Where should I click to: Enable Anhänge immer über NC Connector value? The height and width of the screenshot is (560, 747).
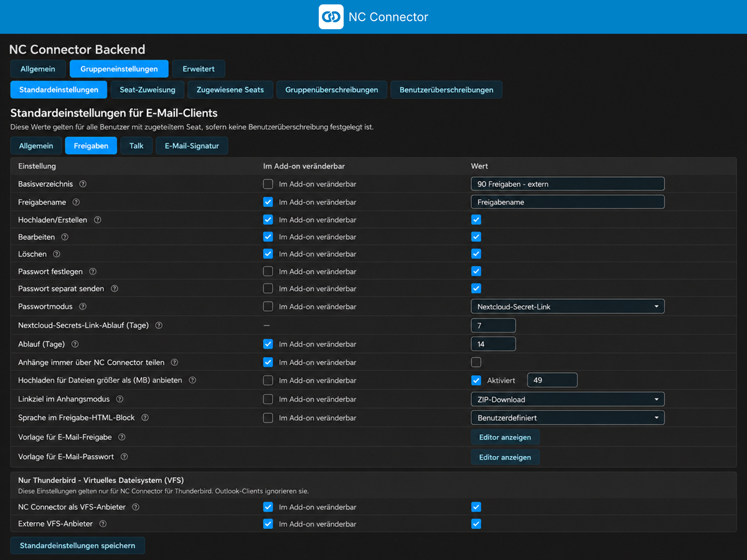pos(476,362)
